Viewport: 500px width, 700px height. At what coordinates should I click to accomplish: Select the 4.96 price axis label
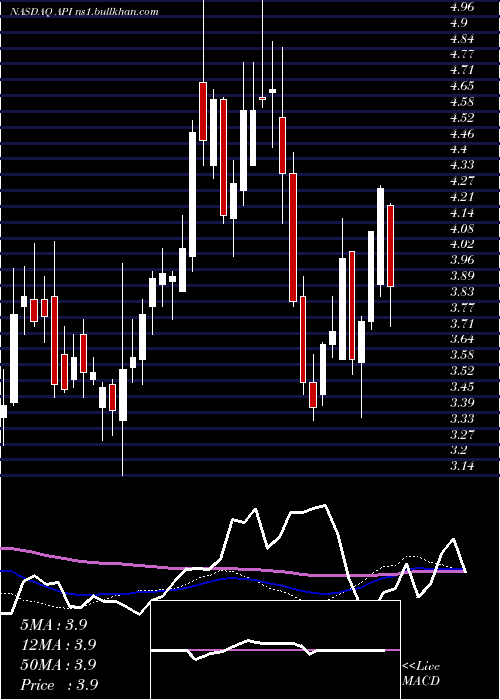(464, 7)
